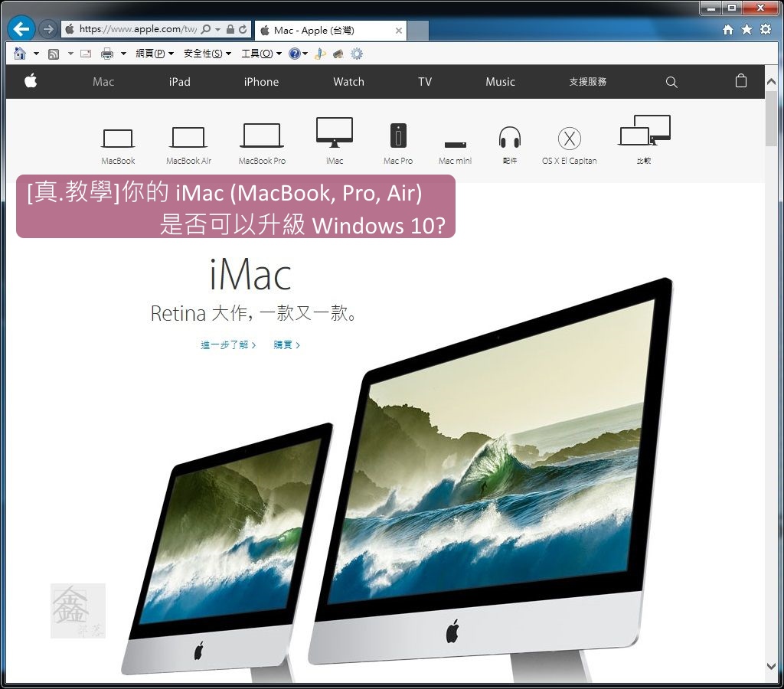Select the "Mac - Apple (台灣)" tab
This screenshot has width=784, height=689.
[330, 31]
